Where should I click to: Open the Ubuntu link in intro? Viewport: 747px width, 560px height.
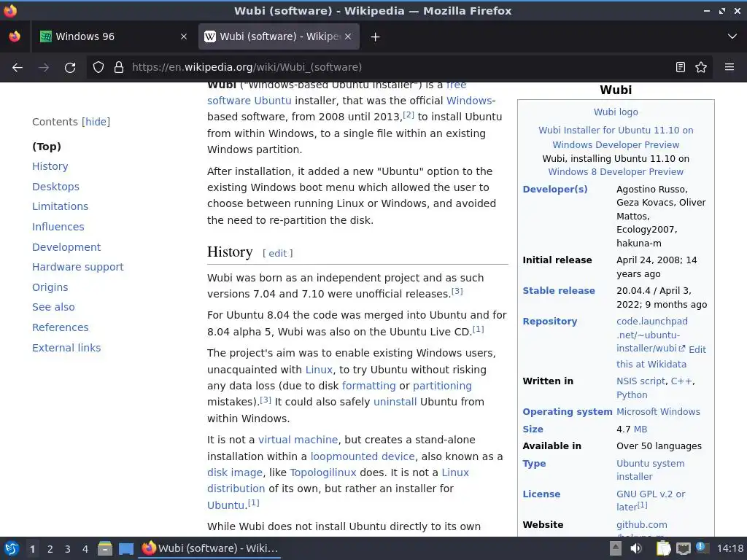(273, 101)
